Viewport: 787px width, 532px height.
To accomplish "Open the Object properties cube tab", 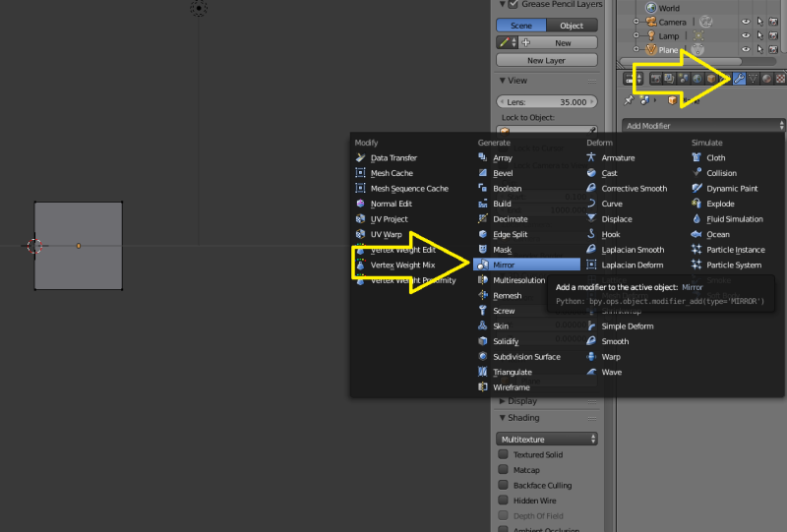I will 711,79.
